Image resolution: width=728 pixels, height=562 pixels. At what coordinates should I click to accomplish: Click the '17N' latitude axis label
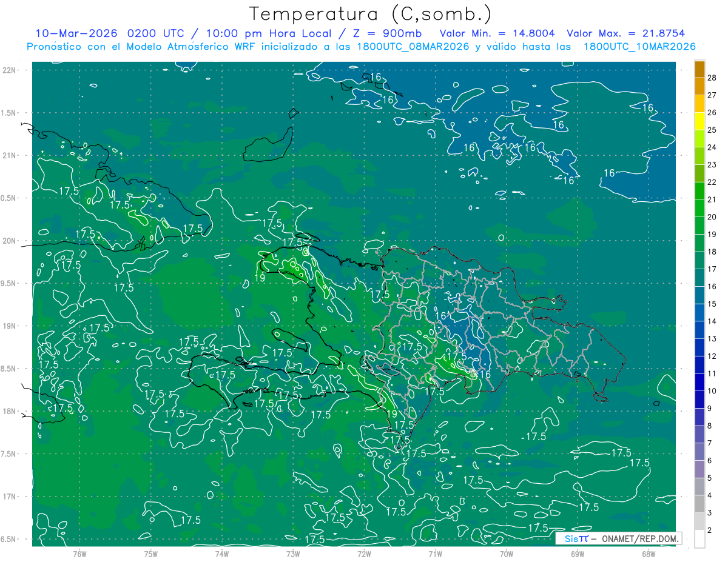point(10,497)
